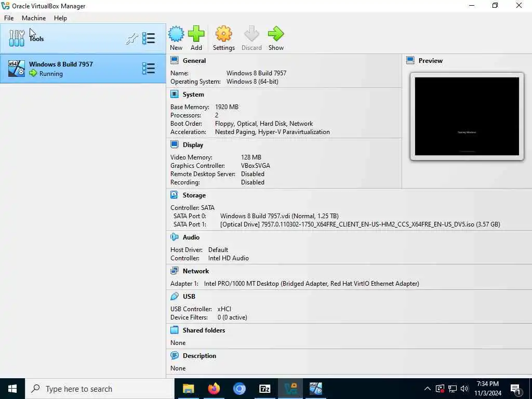
Task: Click the Shared folders section icon
Action: (175, 330)
